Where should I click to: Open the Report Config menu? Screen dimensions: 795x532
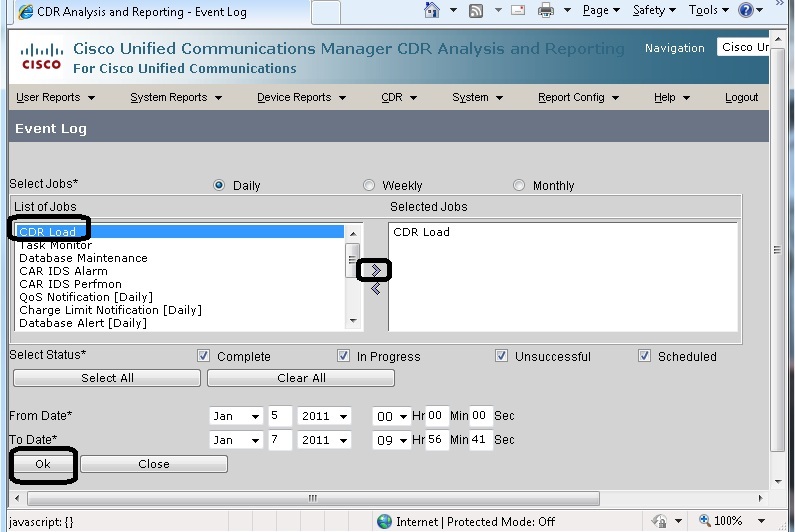point(579,97)
